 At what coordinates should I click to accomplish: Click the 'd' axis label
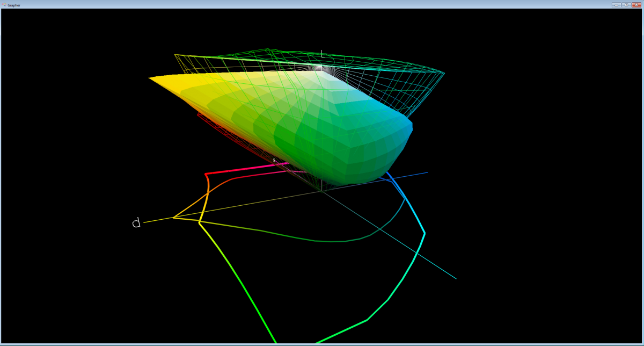point(136,223)
